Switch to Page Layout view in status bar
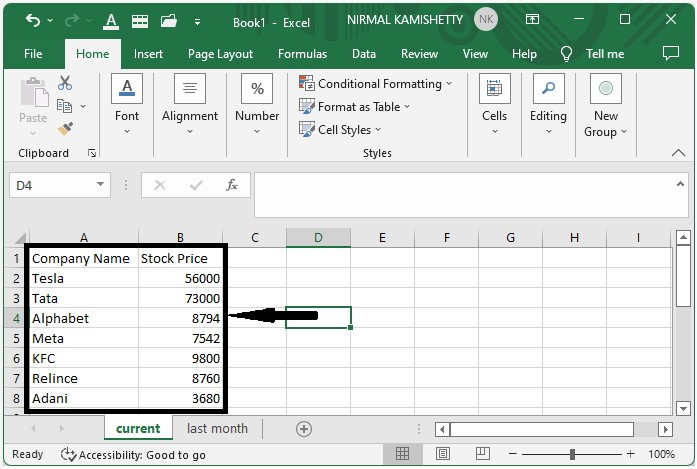 (x=442, y=454)
